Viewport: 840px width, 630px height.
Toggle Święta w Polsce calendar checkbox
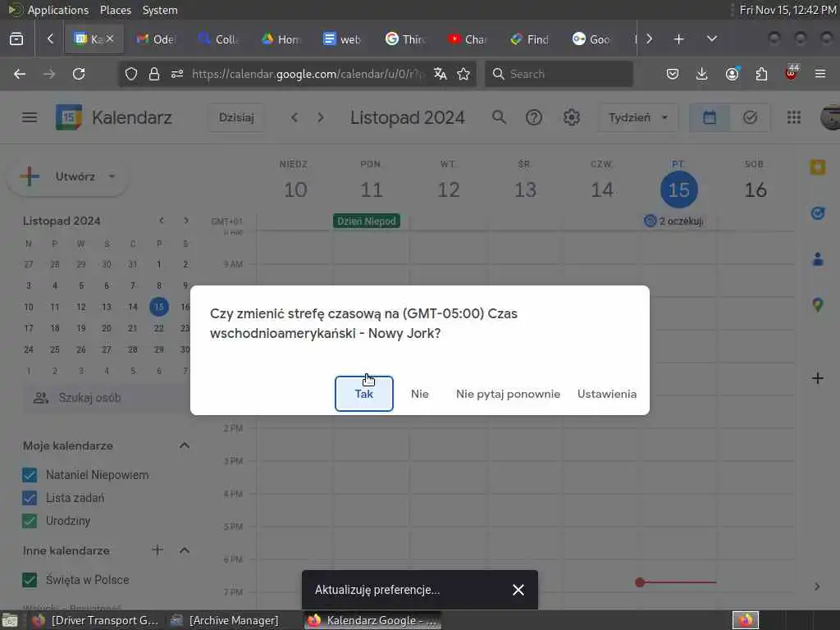pyautogui.click(x=30, y=580)
